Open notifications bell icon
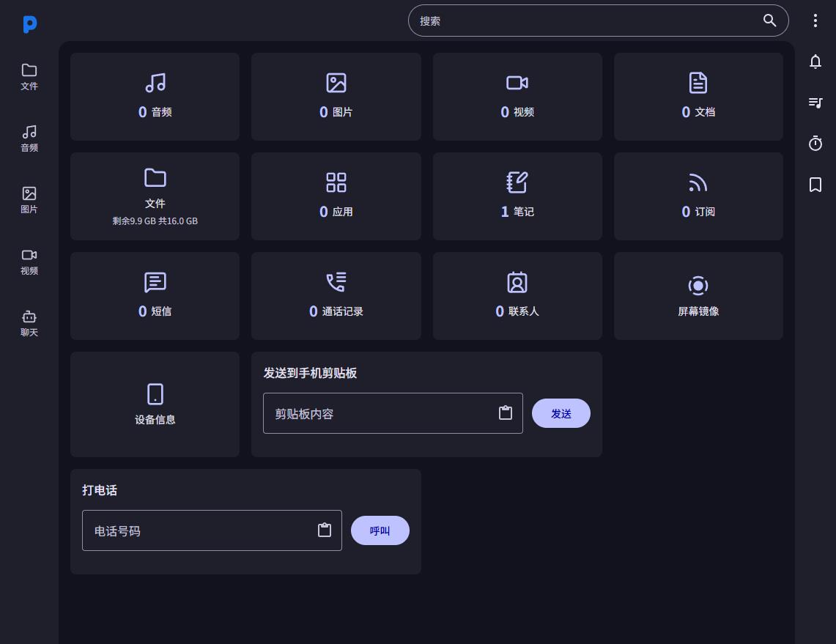 tap(815, 62)
